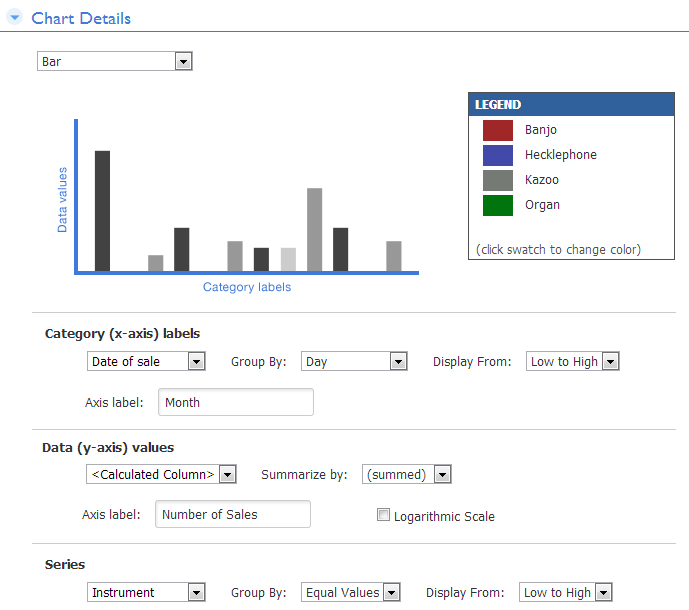The width and height of the screenshot is (689, 610).
Task: Open x-axis Display From Low to High dropdown
Action: coord(573,361)
